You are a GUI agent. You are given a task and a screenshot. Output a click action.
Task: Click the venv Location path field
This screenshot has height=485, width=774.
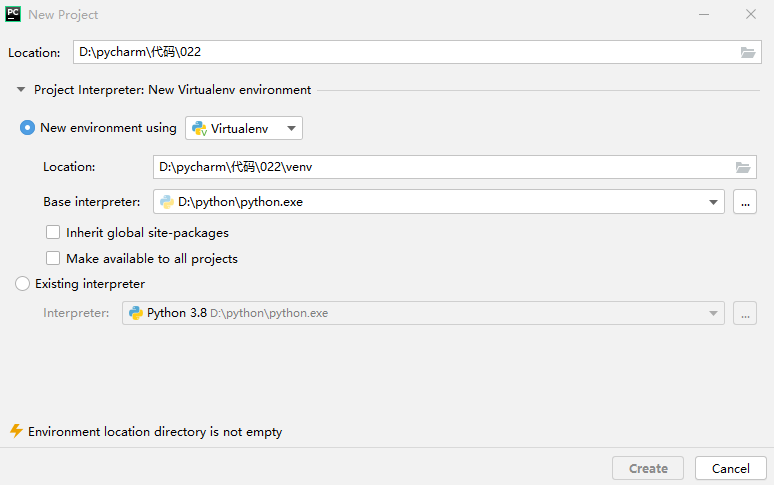tap(455, 167)
